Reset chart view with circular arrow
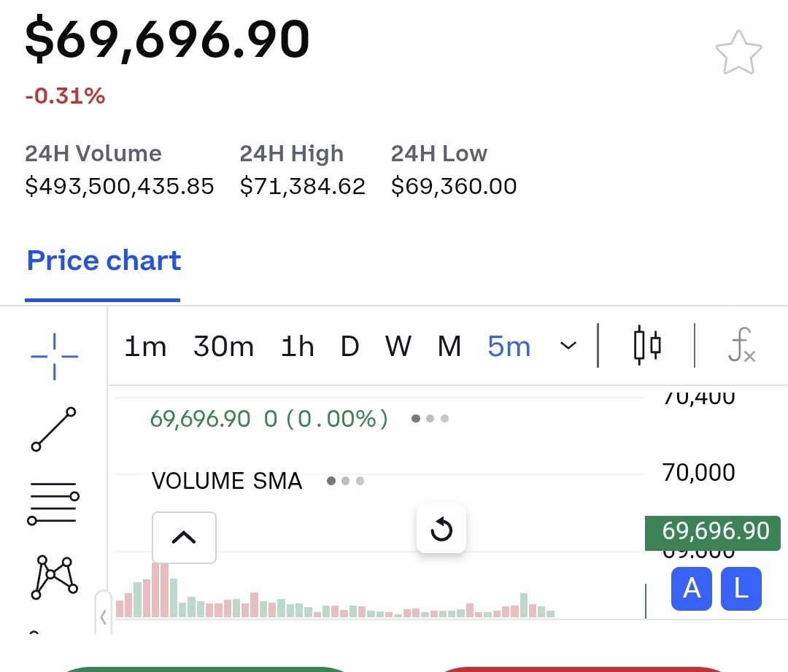This screenshot has height=672, width=788. [x=441, y=529]
